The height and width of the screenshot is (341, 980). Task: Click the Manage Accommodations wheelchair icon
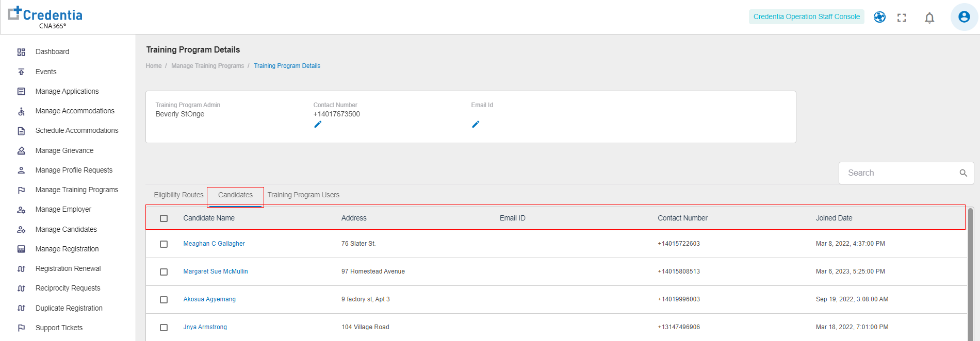(x=21, y=111)
